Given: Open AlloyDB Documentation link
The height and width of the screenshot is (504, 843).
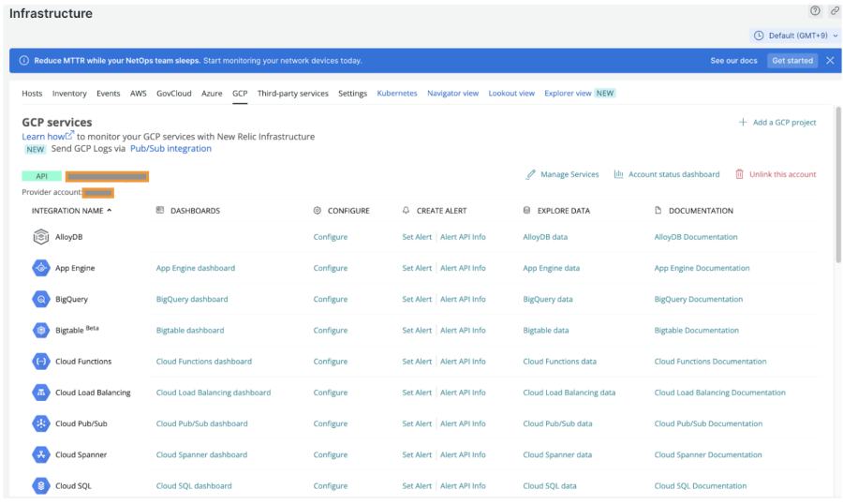Looking at the screenshot, I should (696, 237).
